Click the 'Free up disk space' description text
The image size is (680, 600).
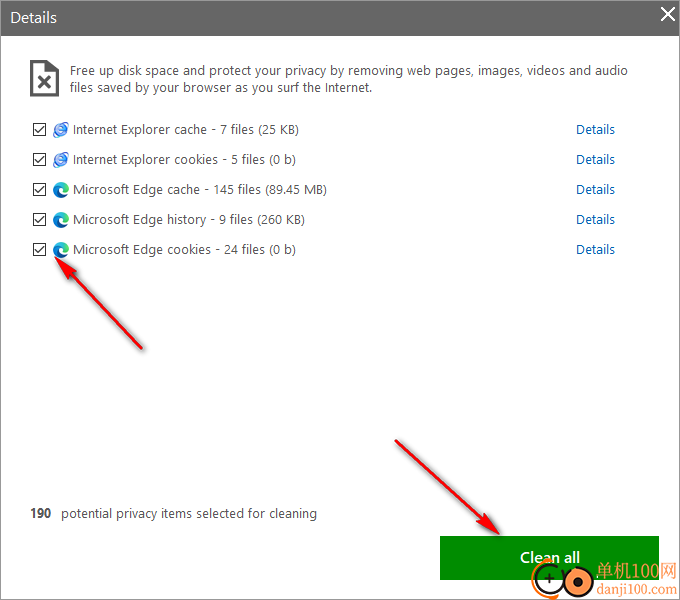pos(349,79)
